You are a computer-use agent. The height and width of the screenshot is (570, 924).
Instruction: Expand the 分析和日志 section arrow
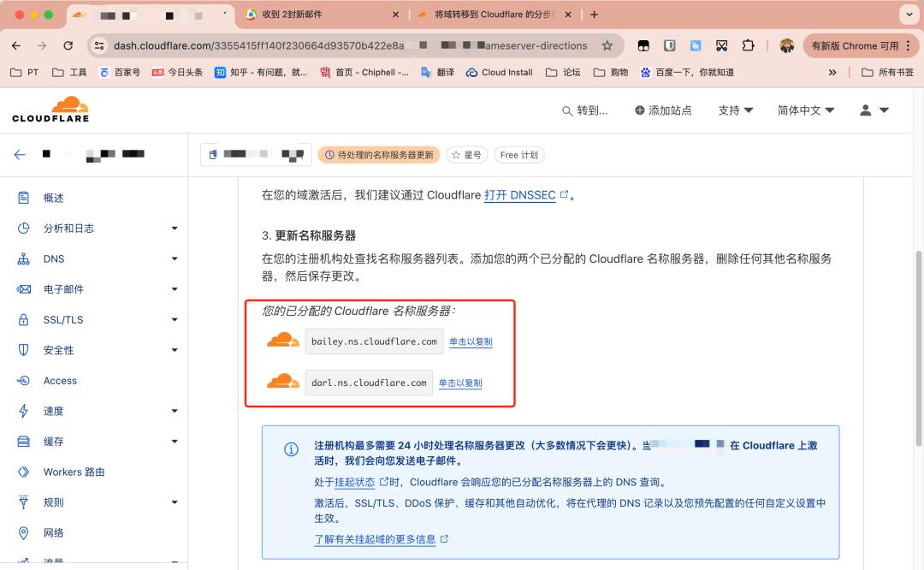tap(175, 229)
